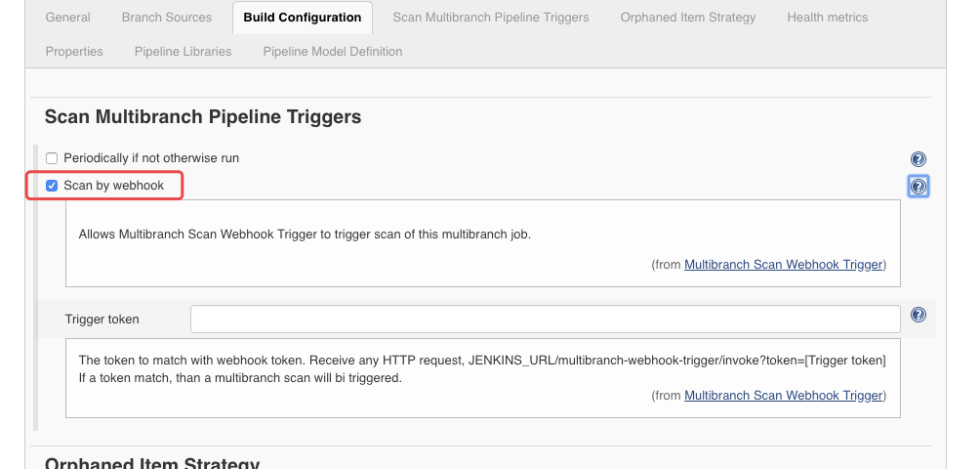This screenshot has height=469, width=980.
Task: Toggle help icon for Scan by webhook
Action: 918,186
